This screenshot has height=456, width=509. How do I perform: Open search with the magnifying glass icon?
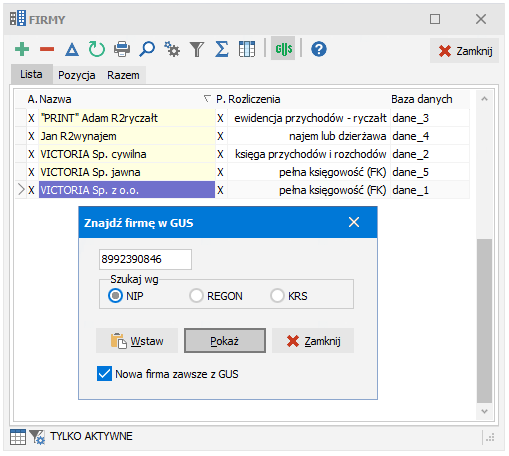click(147, 49)
